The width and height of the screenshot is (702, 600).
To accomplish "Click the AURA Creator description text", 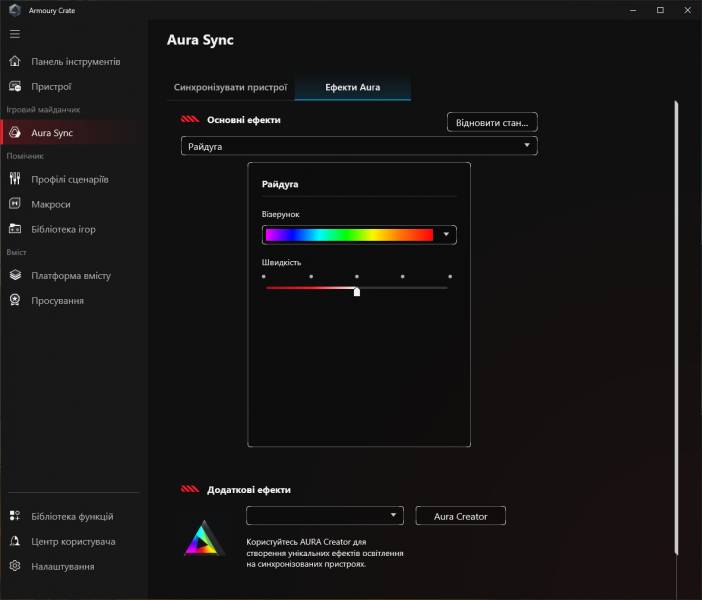I will click(x=325, y=553).
